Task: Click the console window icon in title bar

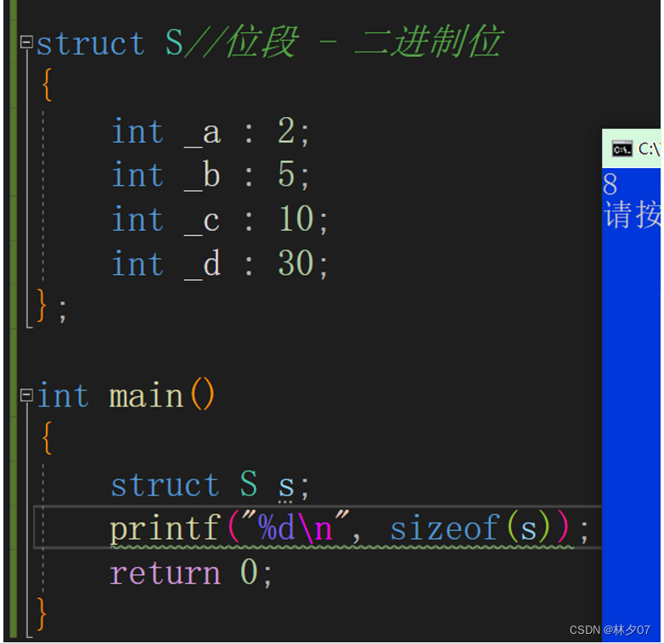Action: coord(622,149)
